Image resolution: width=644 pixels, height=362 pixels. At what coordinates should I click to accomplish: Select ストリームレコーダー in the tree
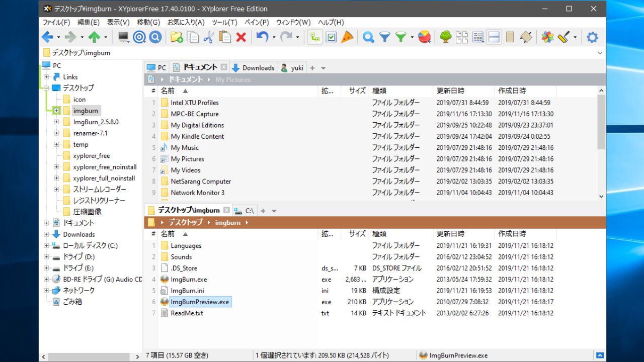point(100,190)
